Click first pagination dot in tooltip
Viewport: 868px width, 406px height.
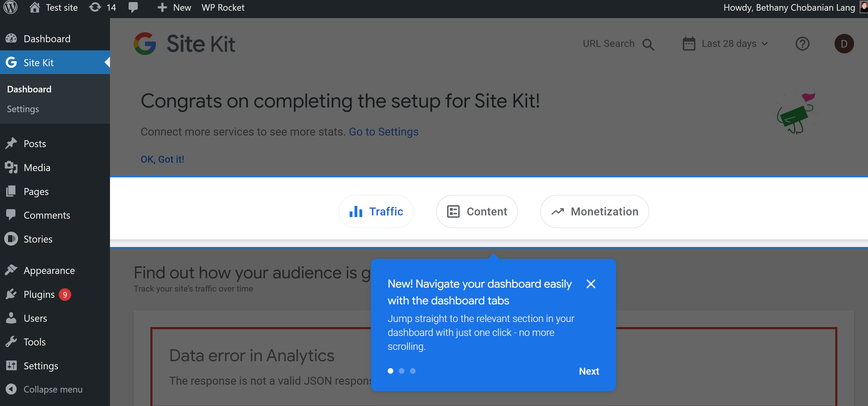(x=390, y=371)
